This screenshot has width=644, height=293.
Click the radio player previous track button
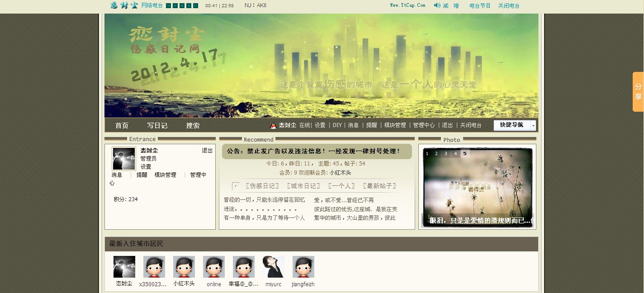[x=168, y=5]
